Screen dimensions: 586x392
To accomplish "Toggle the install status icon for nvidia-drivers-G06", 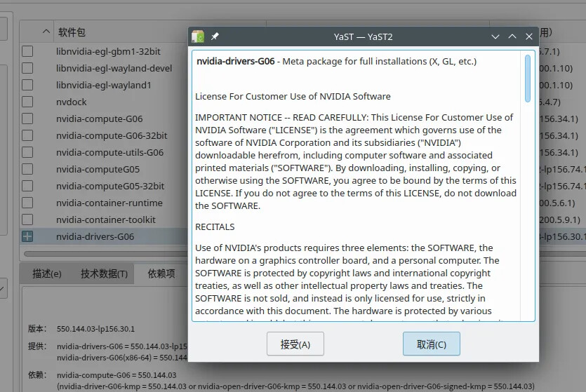I will point(27,236).
